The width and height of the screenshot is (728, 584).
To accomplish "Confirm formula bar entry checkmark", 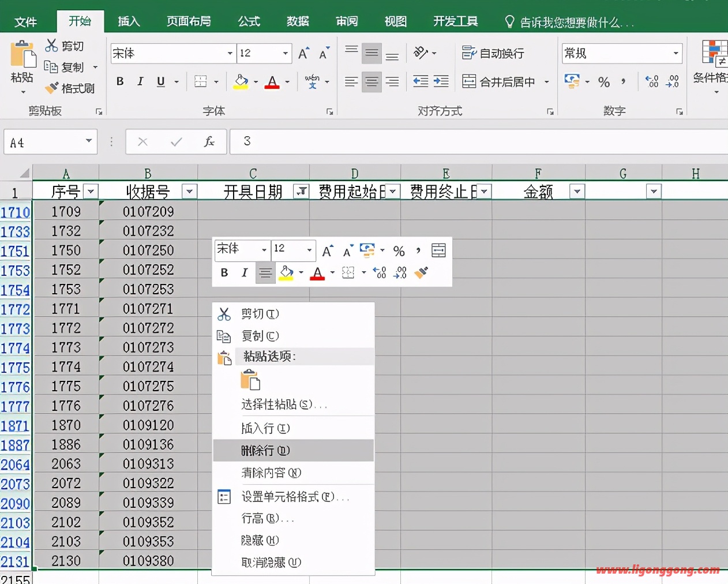I will click(176, 141).
